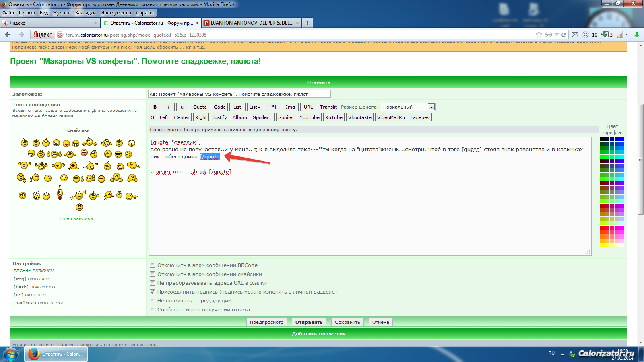Tick 'Не склеивать с предыдущим' checkbox
The image size is (644, 362).
pyautogui.click(x=152, y=301)
